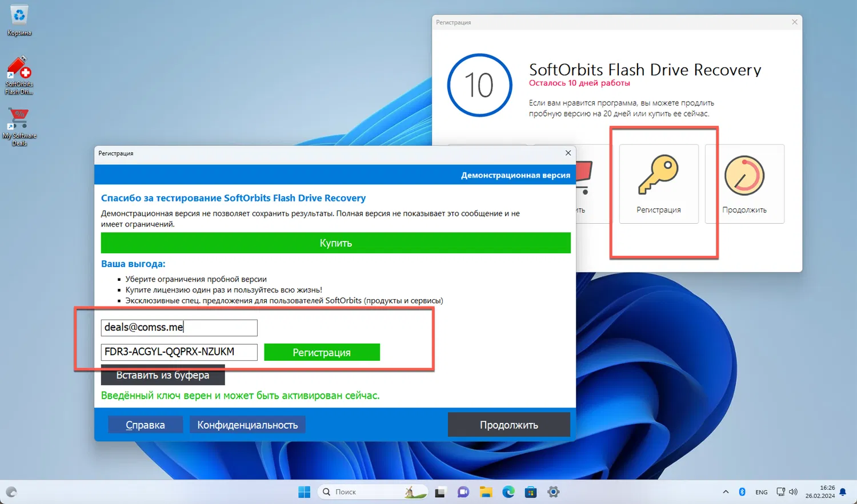
Task: Open Settings from the taskbar
Action: click(x=553, y=491)
